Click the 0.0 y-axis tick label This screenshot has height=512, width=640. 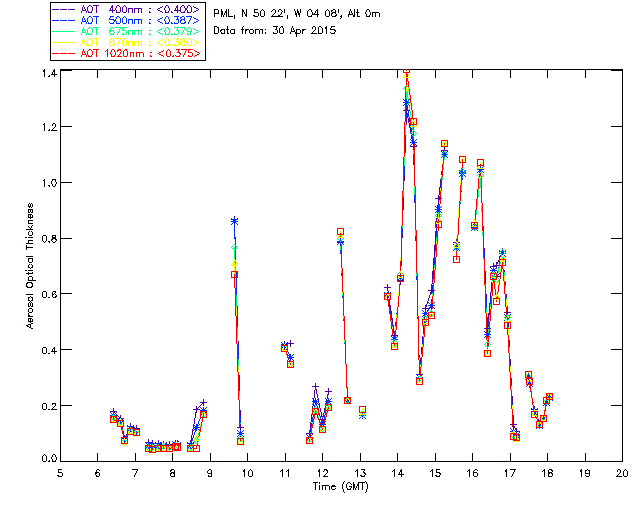(x=49, y=458)
